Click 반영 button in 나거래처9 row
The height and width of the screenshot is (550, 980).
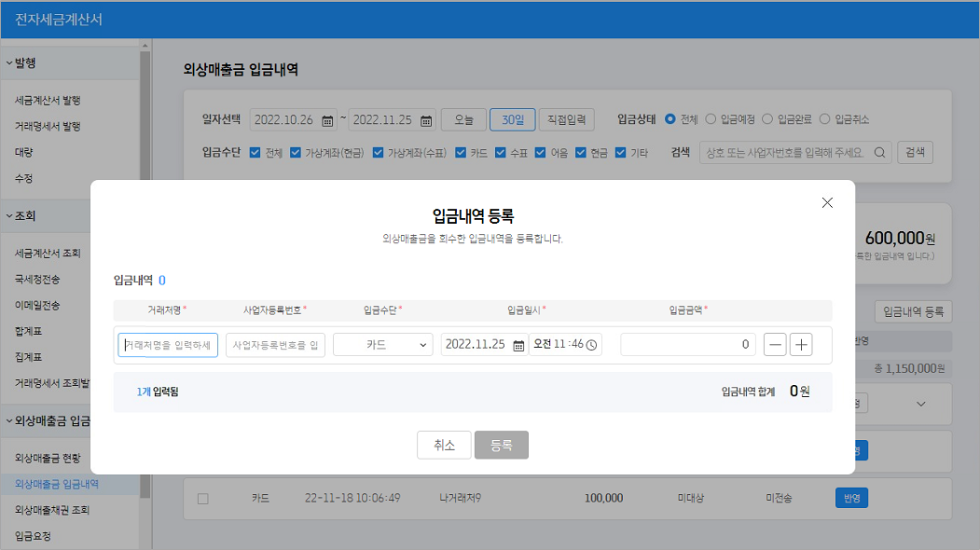tap(851, 498)
